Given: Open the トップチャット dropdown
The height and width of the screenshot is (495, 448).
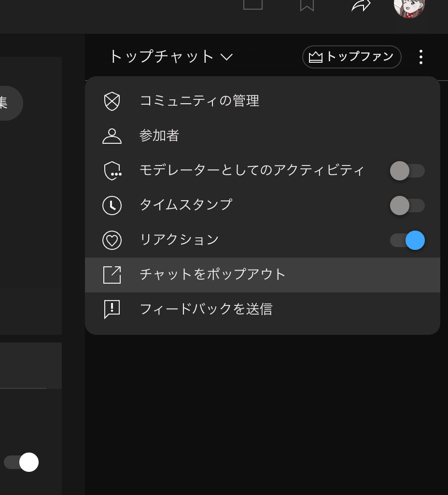Looking at the screenshot, I should point(162,56).
